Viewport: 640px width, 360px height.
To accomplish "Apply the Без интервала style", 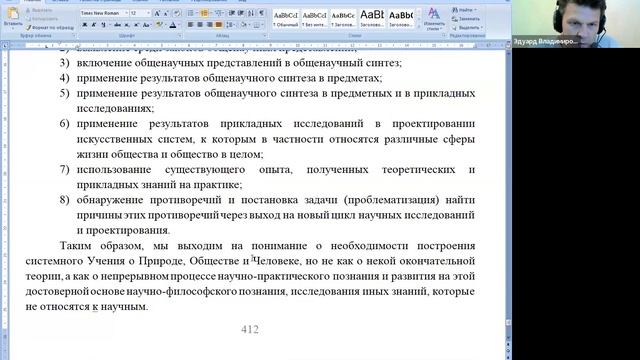I will [x=315, y=19].
